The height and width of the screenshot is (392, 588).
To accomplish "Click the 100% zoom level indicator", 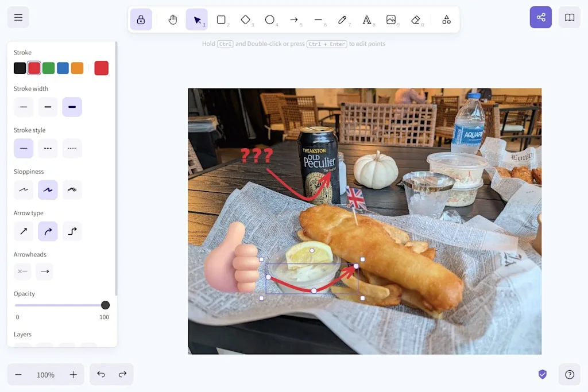I will click(45, 374).
